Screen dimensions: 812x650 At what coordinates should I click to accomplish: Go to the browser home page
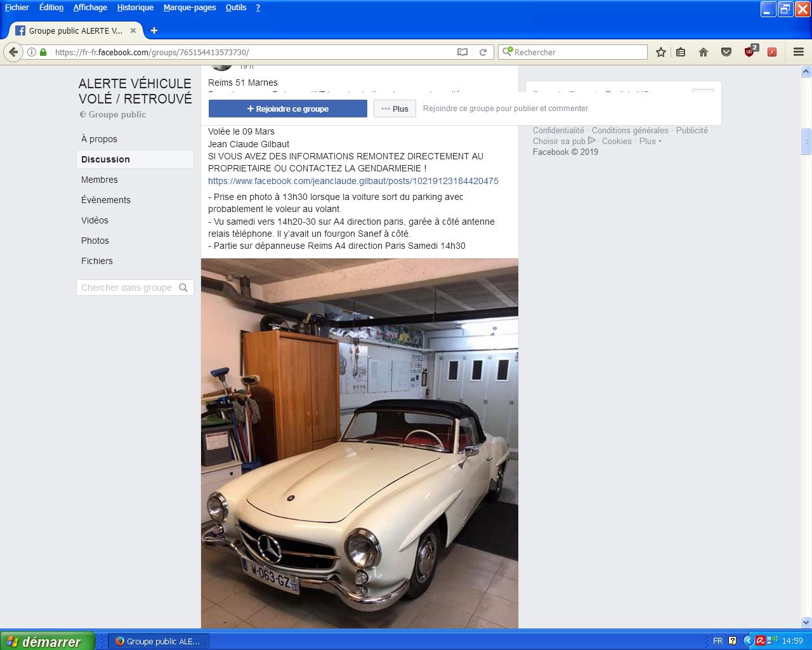pos(703,52)
